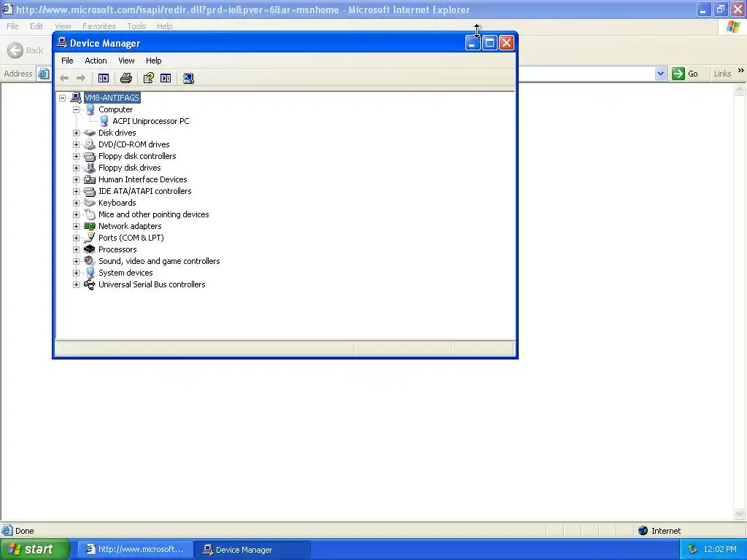Select the Mice and other pointing devices label
Screen dimensions: 747x560
(153, 214)
